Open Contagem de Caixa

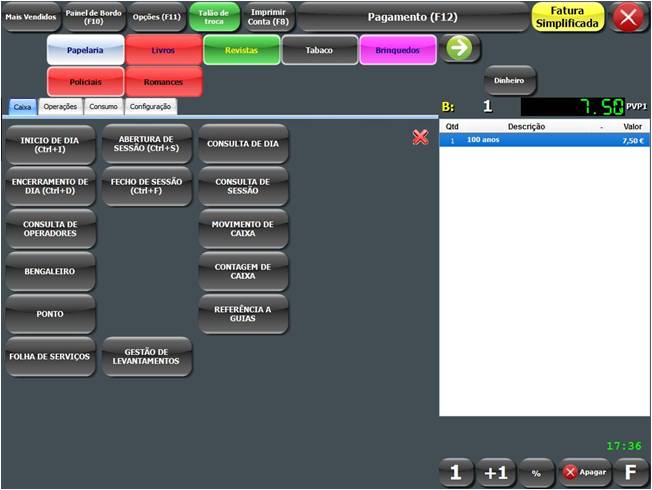243,271
